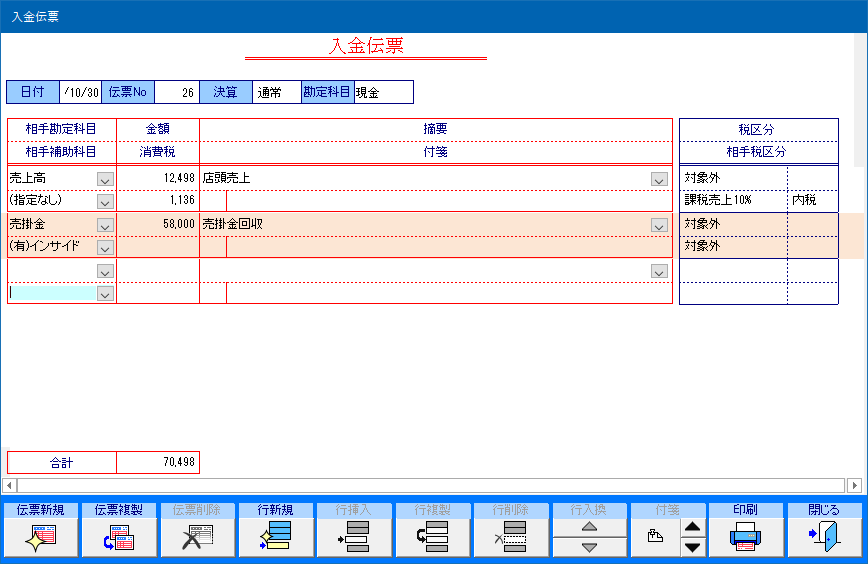Open the 売掛金 account dropdown
This screenshot has width=868, height=564.
[x=105, y=225]
